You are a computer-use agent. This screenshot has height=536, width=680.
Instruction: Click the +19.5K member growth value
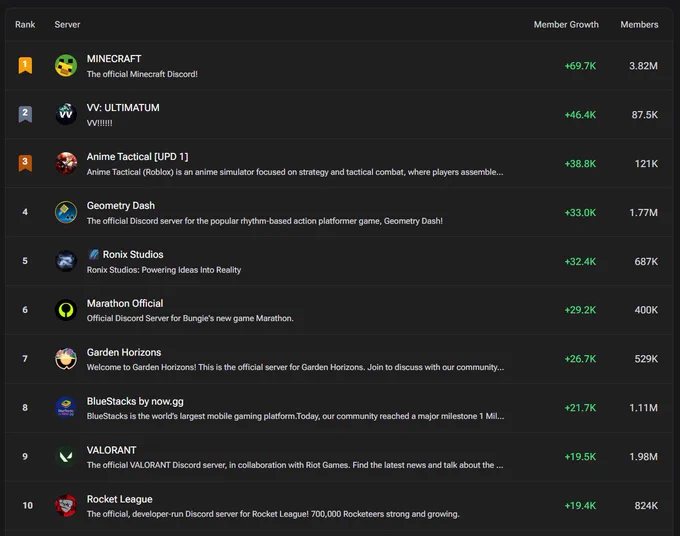[580, 457]
